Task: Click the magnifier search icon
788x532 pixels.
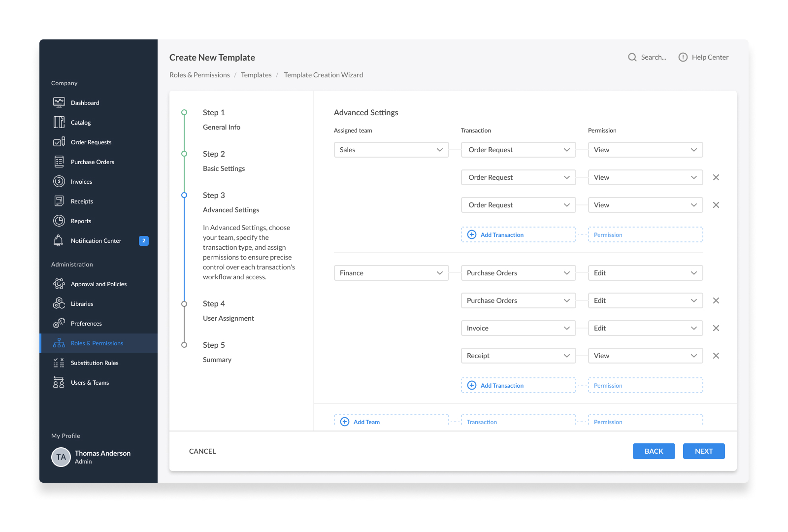Action: coord(632,57)
